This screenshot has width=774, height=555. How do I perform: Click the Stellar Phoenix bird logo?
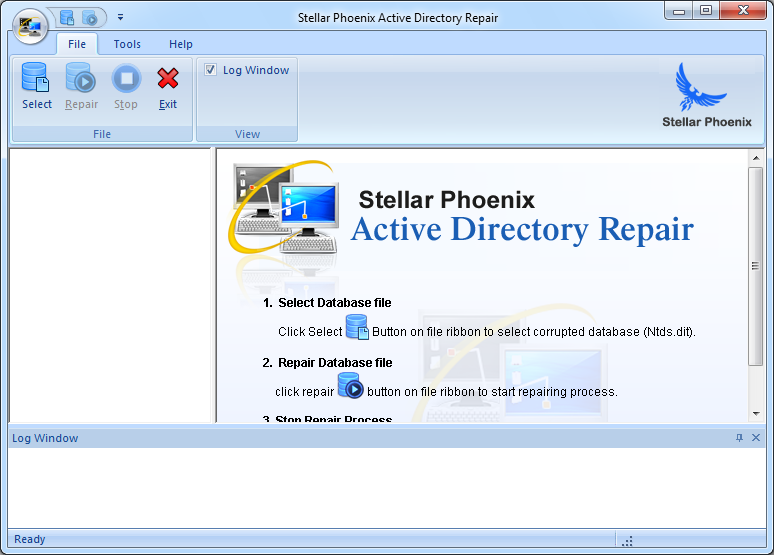point(699,87)
